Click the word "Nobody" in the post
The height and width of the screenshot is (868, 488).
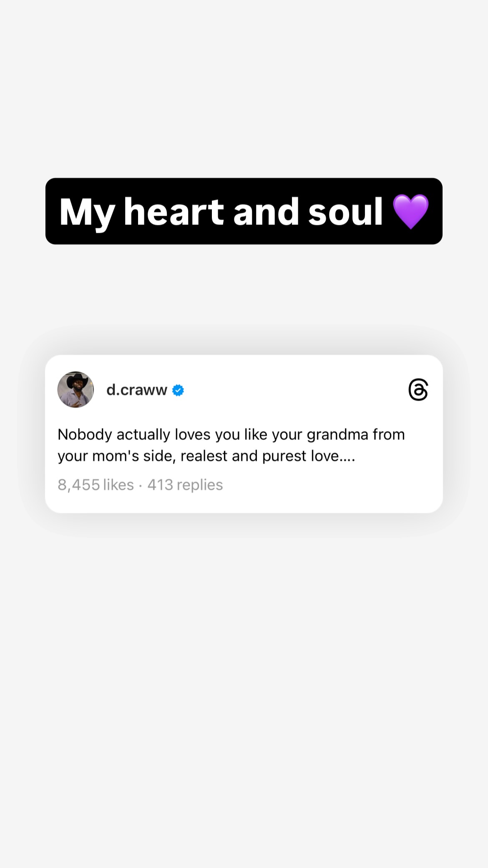click(85, 435)
